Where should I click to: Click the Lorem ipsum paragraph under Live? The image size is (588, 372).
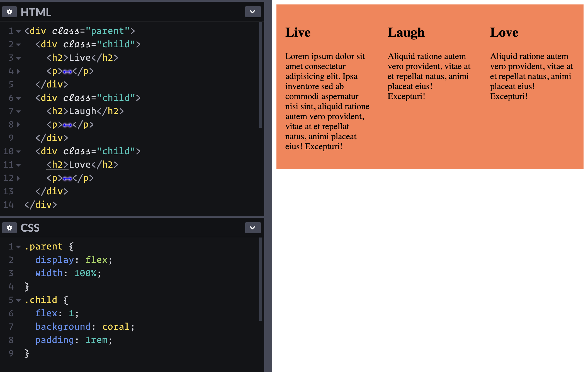(x=327, y=101)
